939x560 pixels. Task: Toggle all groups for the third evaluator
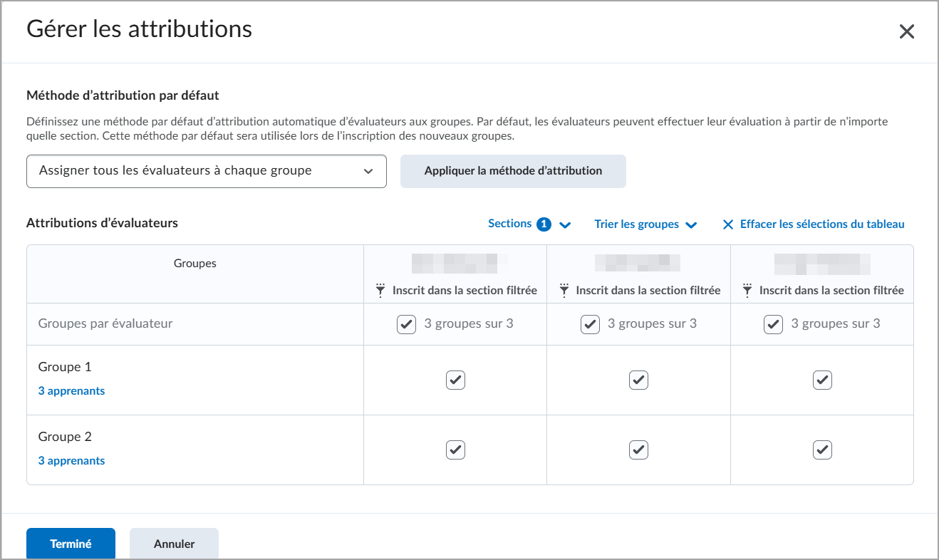773,324
